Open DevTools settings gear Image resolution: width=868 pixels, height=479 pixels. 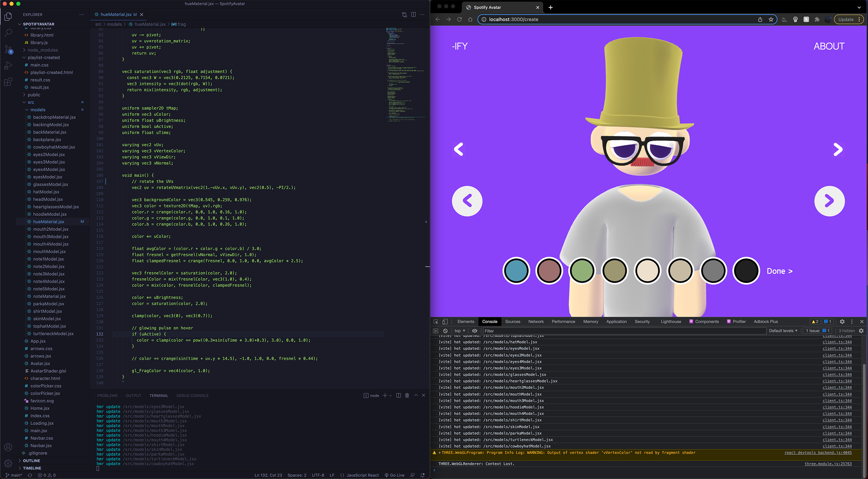point(842,322)
